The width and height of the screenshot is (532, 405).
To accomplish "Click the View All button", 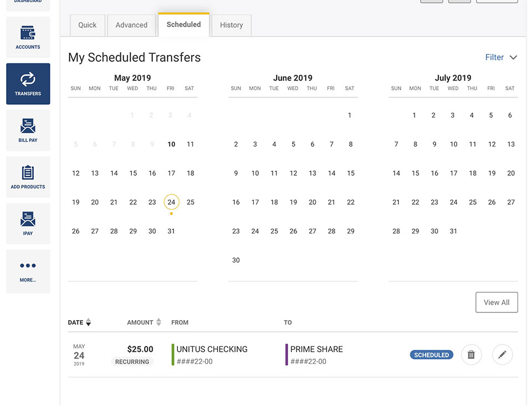I will tap(497, 302).
